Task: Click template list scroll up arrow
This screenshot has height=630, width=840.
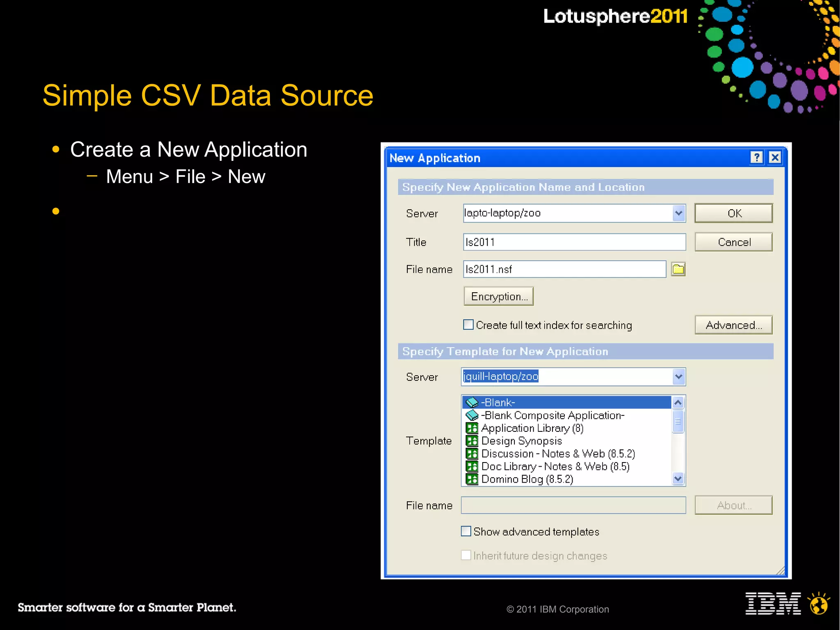Action: coord(678,402)
